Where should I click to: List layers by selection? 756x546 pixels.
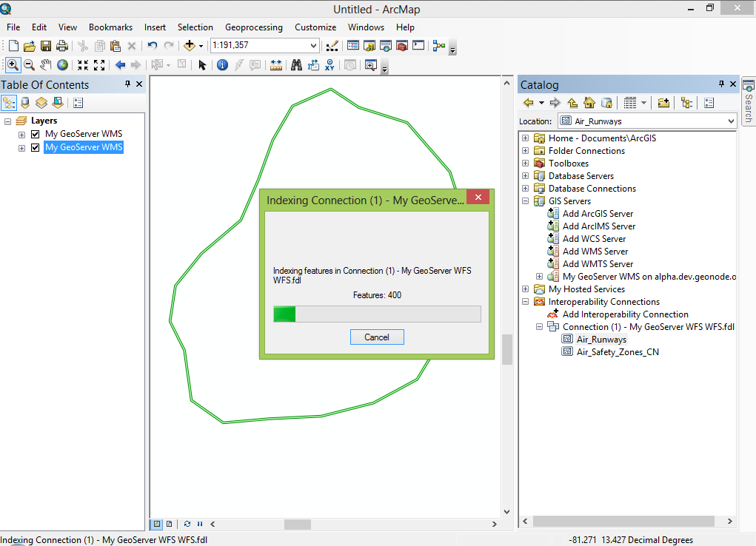click(x=58, y=103)
